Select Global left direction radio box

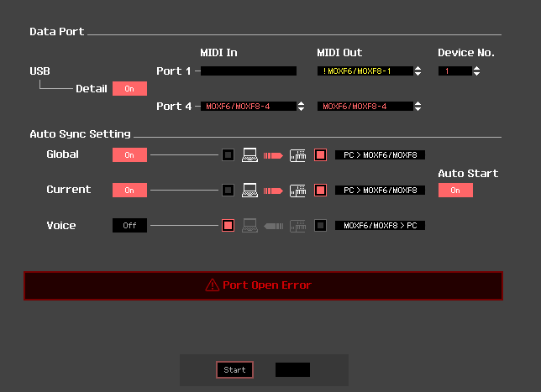(228, 155)
